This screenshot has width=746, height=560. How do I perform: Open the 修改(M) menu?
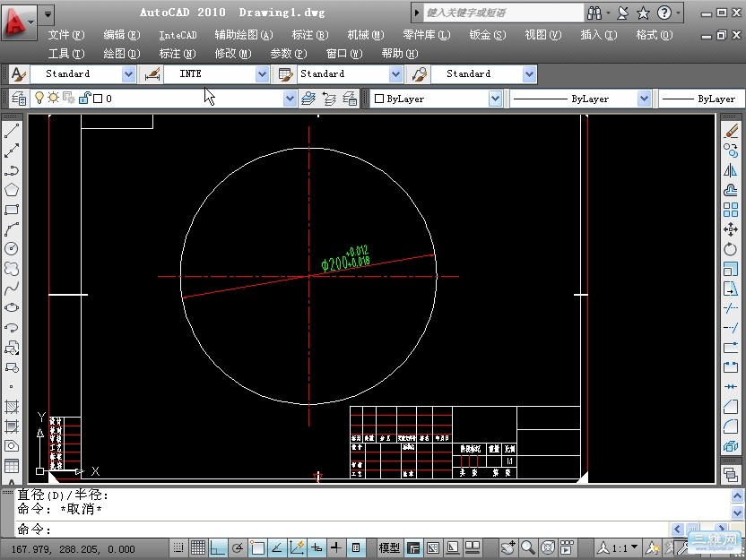coord(232,54)
